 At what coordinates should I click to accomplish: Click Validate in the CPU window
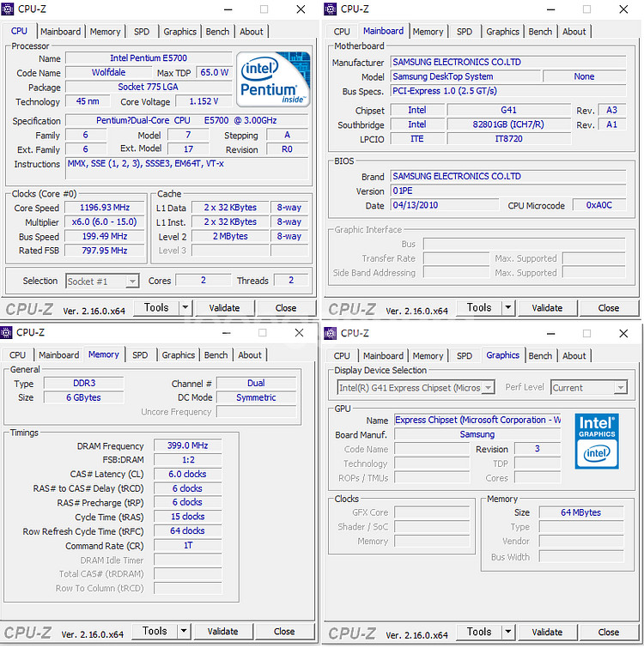tap(224, 308)
